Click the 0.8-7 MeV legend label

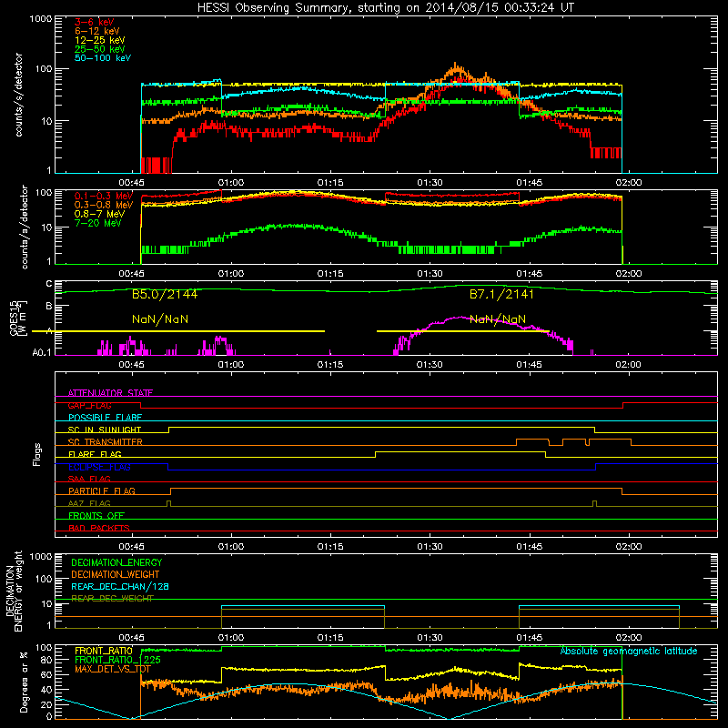tap(100, 214)
